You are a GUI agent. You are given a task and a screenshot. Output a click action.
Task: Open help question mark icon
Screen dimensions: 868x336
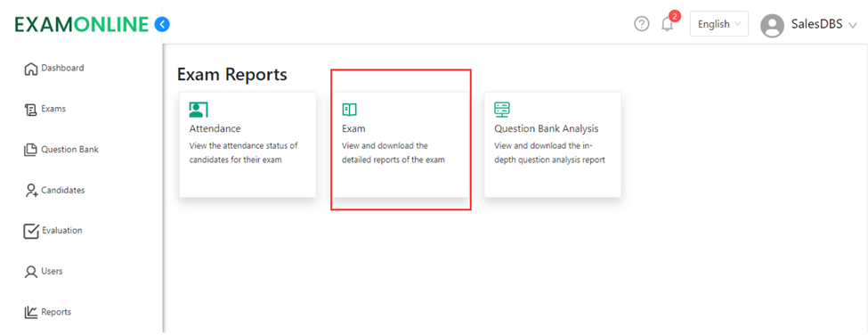click(641, 24)
